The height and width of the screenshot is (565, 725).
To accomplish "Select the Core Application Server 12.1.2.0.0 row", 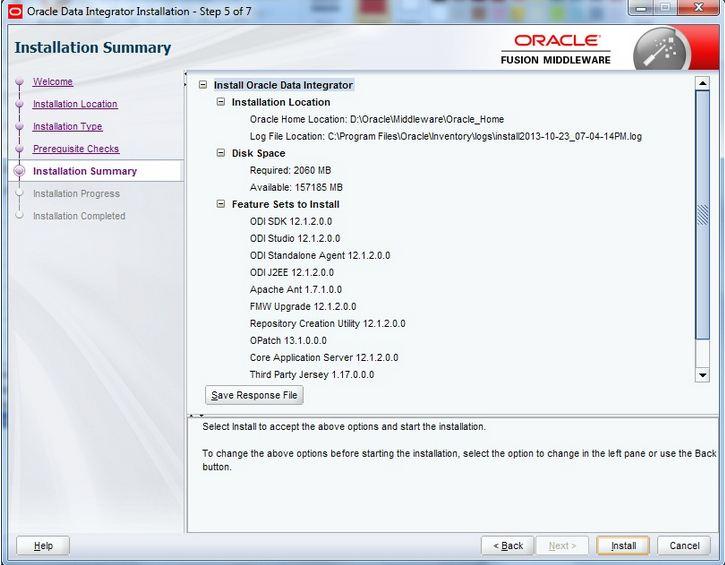I will click(x=324, y=358).
